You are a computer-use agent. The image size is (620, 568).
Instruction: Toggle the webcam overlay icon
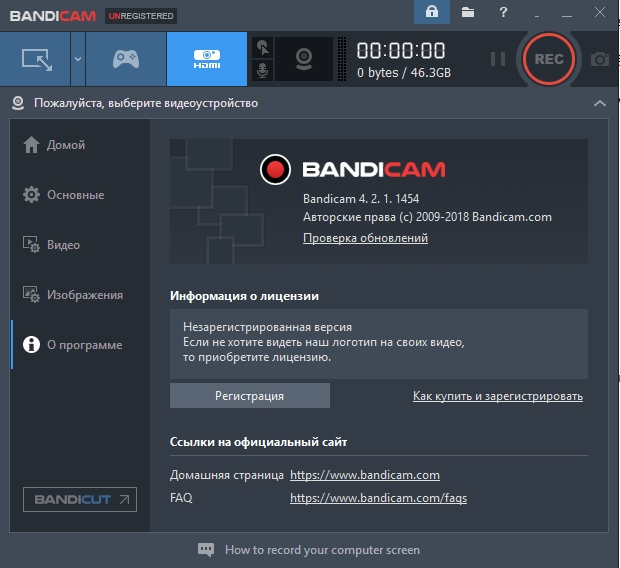tap(304, 59)
